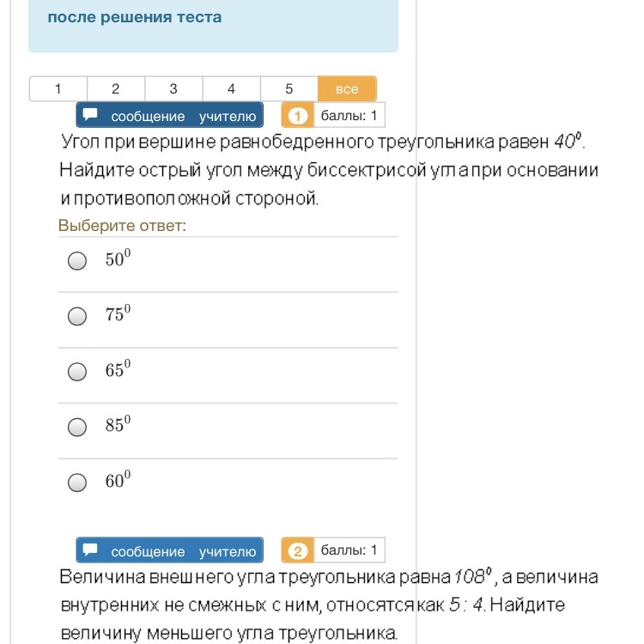The image size is (644, 644).
Task: Click 'после решения теста' heading text
Action: [135, 17]
